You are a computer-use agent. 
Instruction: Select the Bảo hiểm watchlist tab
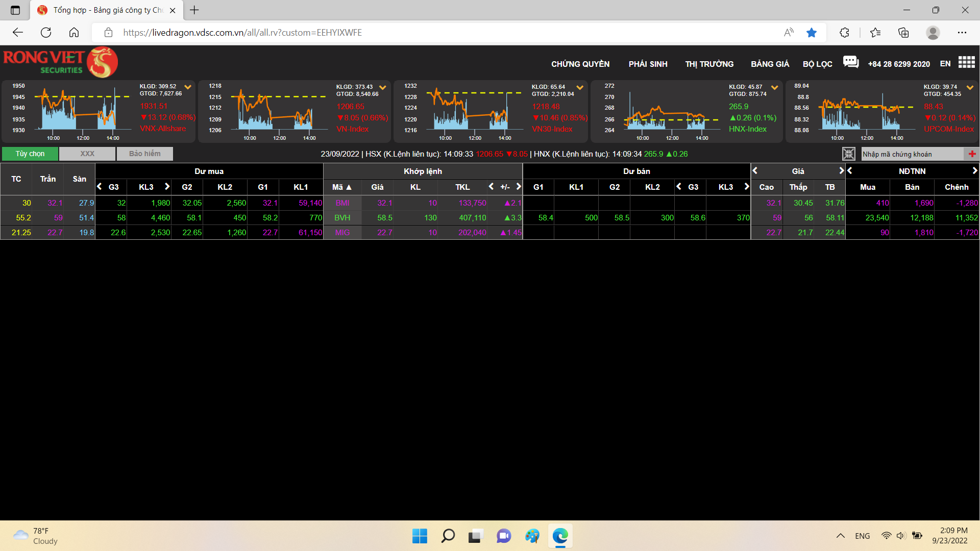(144, 154)
